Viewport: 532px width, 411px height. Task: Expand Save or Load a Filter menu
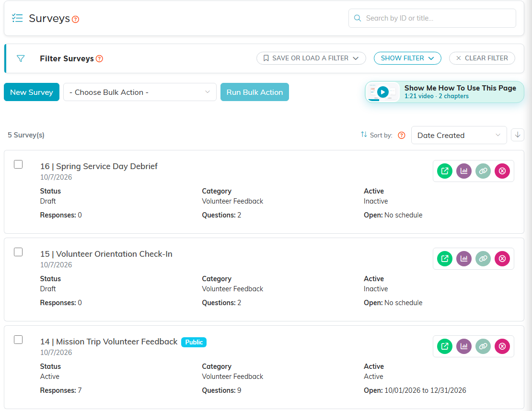[311, 58]
